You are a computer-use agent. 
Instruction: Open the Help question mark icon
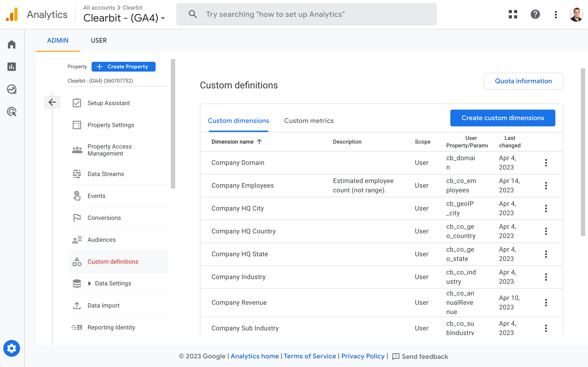(x=535, y=14)
